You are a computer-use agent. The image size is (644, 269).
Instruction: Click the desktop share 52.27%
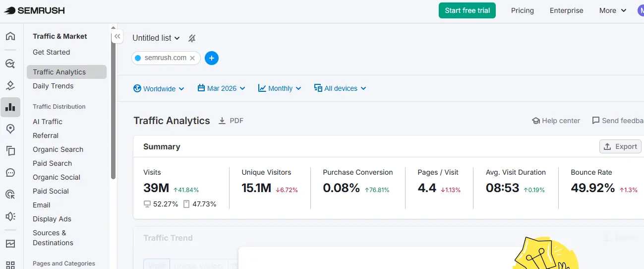(x=166, y=204)
